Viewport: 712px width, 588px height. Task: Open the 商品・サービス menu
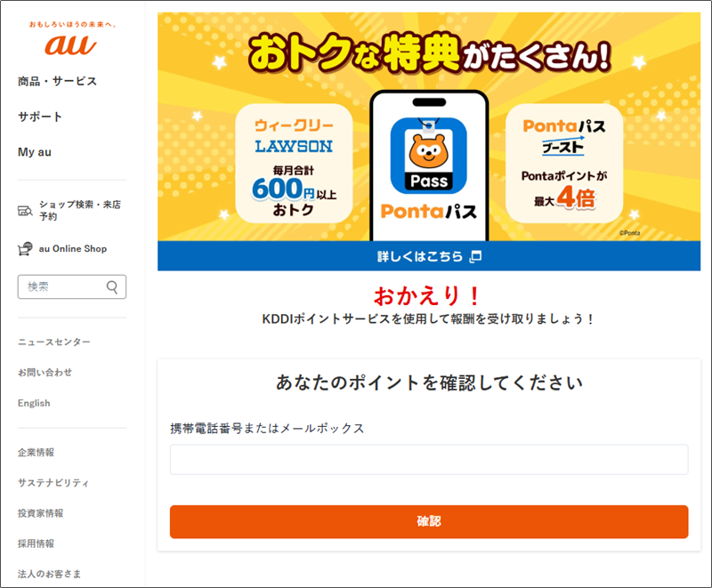[57, 81]
